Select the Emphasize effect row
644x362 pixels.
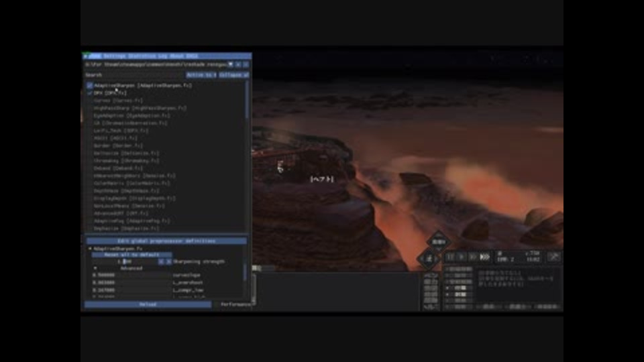pos(127,229)
